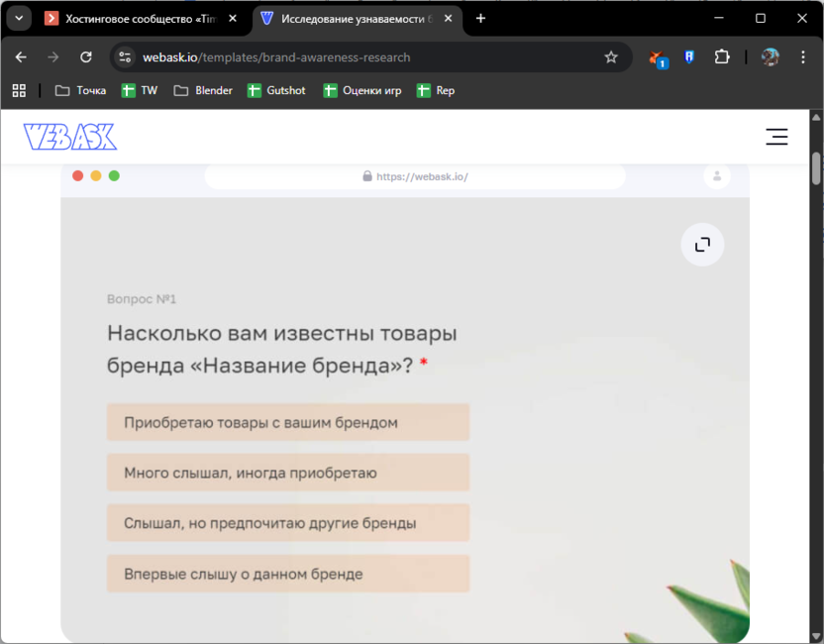Open the Chrome extensions puzzle icon
Viewport: 824px width, 644px height.
[x=722, y=56]
